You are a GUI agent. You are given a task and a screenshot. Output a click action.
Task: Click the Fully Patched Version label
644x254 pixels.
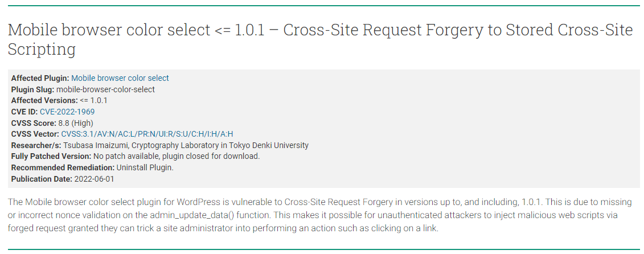[x=51, y=156]
